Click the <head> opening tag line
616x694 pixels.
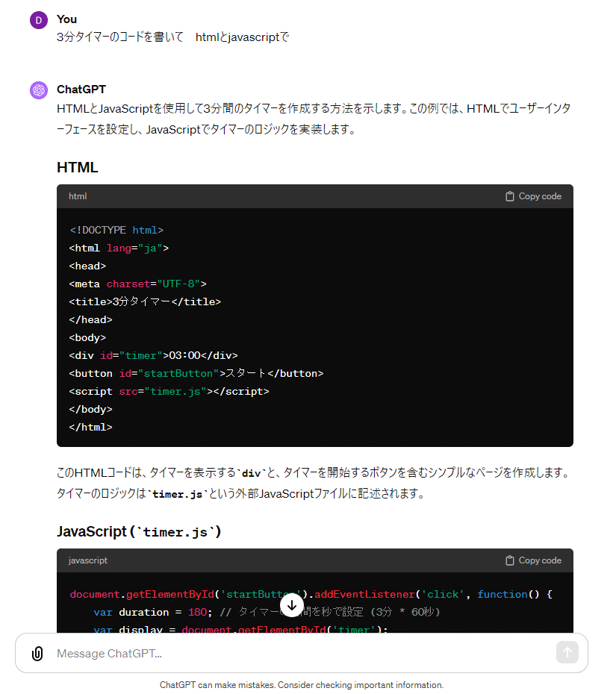tap(87, 266)
